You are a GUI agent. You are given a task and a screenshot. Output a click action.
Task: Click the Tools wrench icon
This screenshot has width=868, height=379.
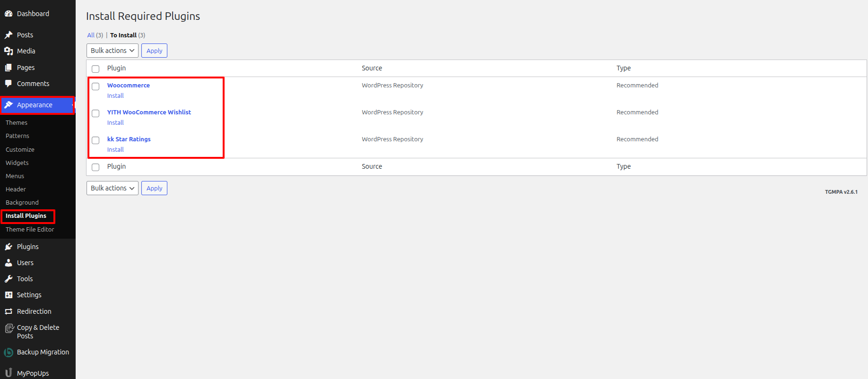[x=9, y=279]
